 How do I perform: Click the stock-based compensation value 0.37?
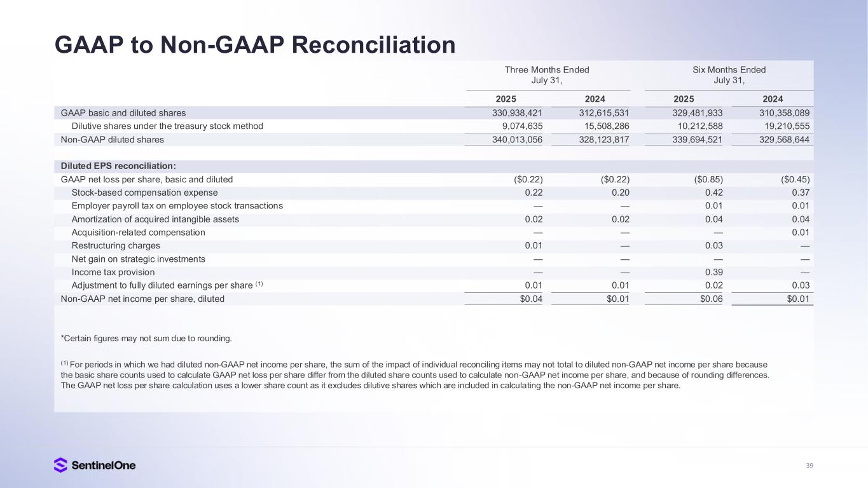(x=801, y=193)
